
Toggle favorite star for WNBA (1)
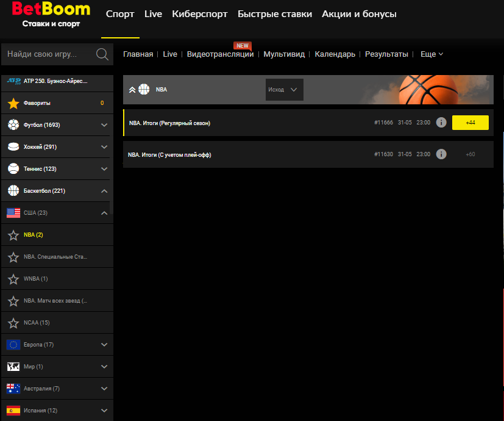(13, 279)
